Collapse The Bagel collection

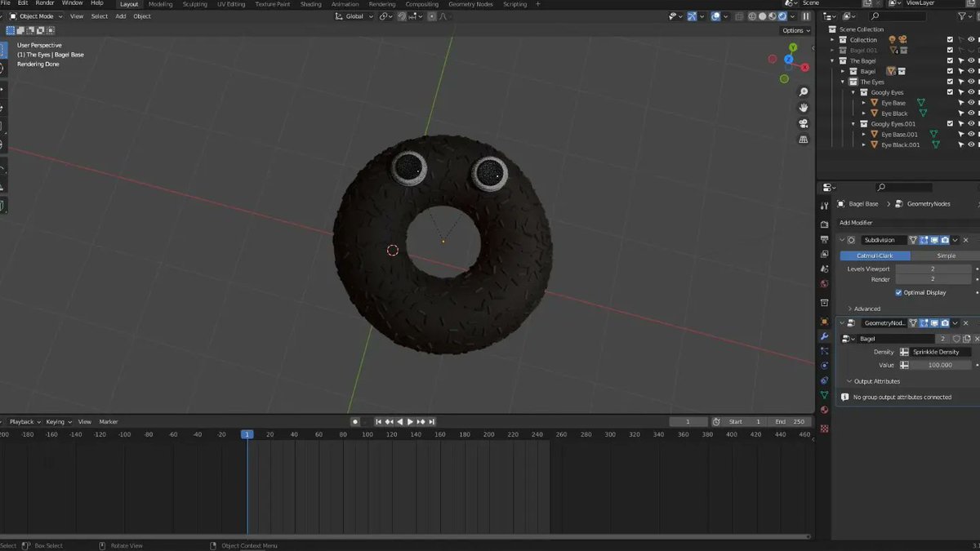(833, 60)
